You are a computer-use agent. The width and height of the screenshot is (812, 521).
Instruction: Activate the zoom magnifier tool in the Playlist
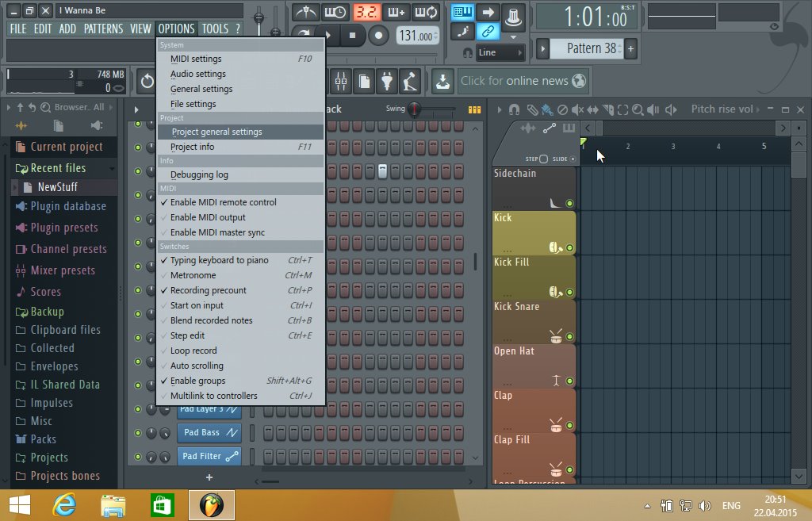(x=638, y=109)
